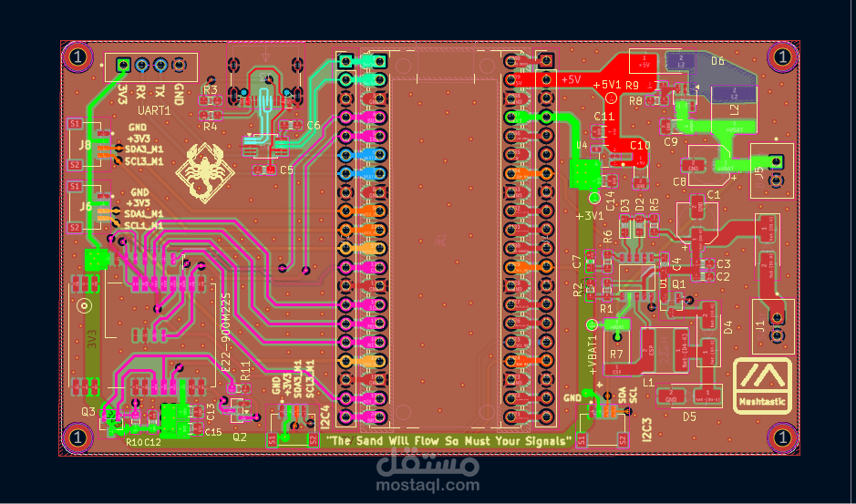Select capacitor label C1
Screen dimensions: 856x504
pyautogui.click(x=713, y=195)
